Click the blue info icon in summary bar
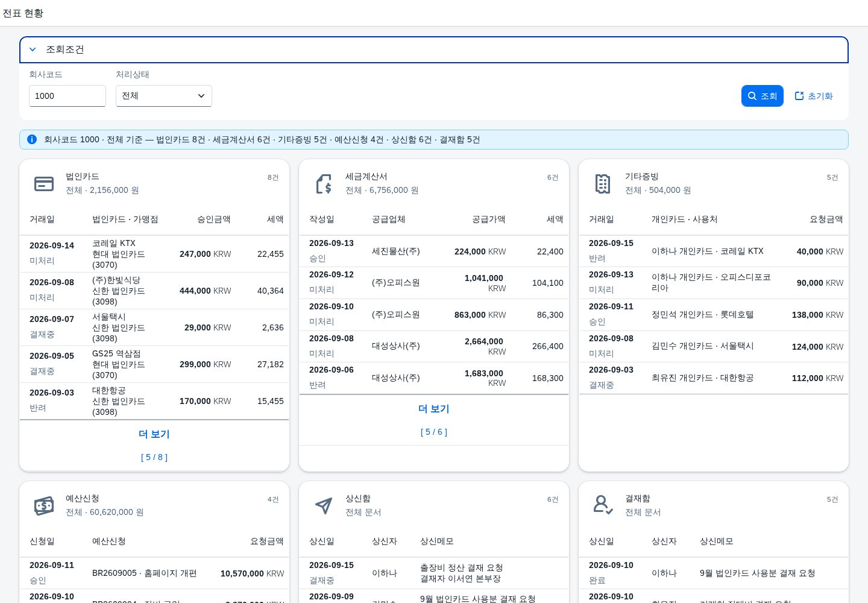The height and width of the screenshot is (603, 868). coord(32,139)
